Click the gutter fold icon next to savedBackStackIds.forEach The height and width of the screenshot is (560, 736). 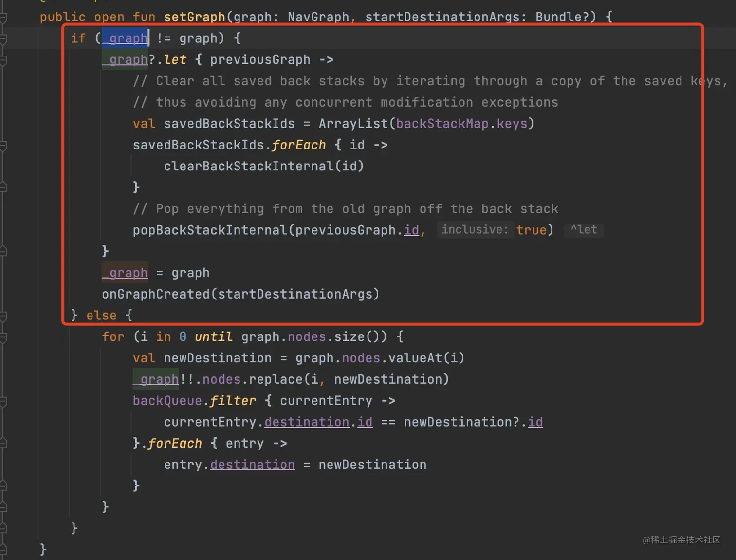4,145
